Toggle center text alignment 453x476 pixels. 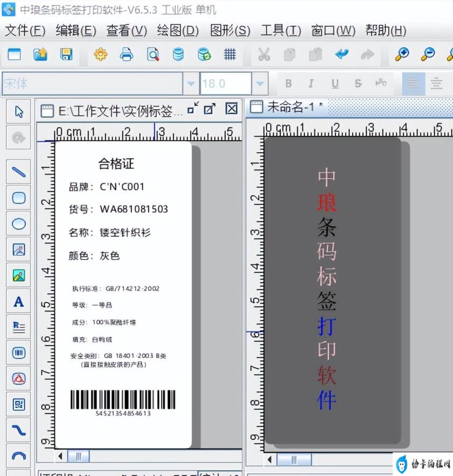click(x=437, y=83)
